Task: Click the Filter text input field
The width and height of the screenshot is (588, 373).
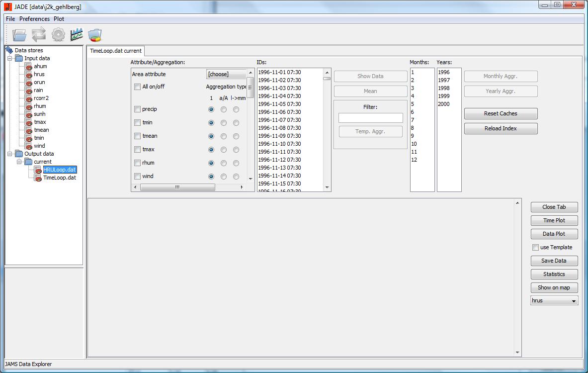Action: tap(370, 118)
